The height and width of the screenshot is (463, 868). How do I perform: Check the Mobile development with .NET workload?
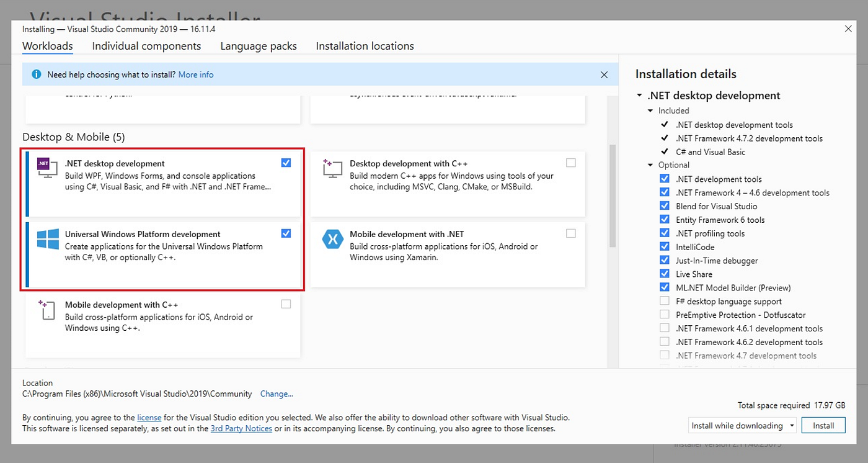pos(571,233)
